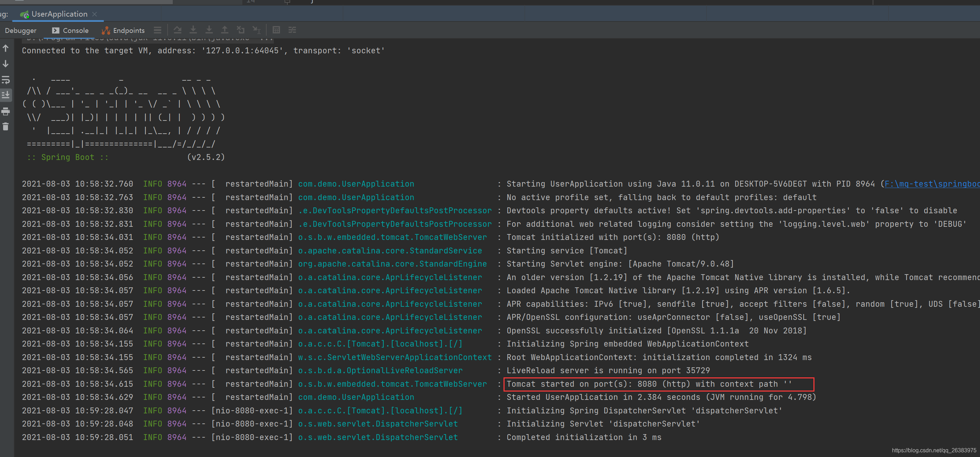Click 'Initializing Spring embedded WebApplicationContext' message
Screen dimensions: 980x457
tap(628, 344)
